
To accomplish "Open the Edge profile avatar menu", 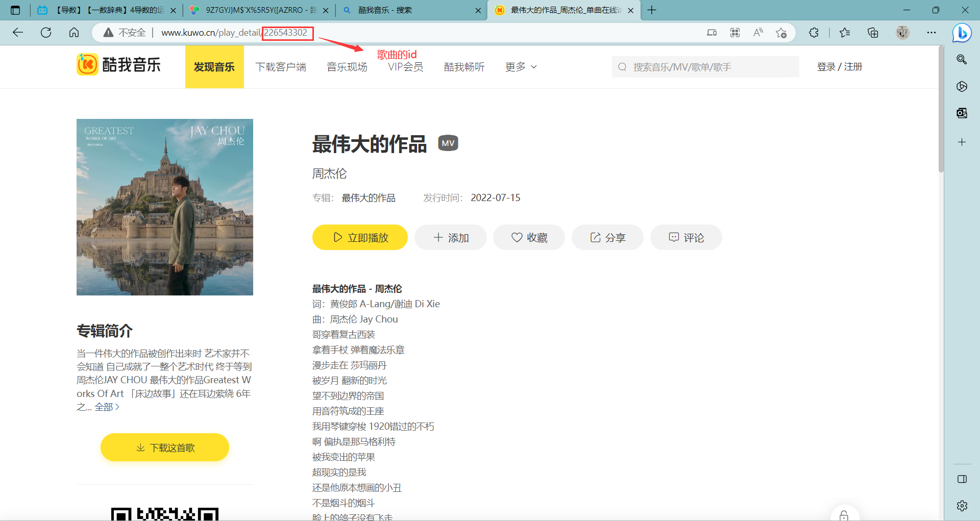I will coord(902,33).
